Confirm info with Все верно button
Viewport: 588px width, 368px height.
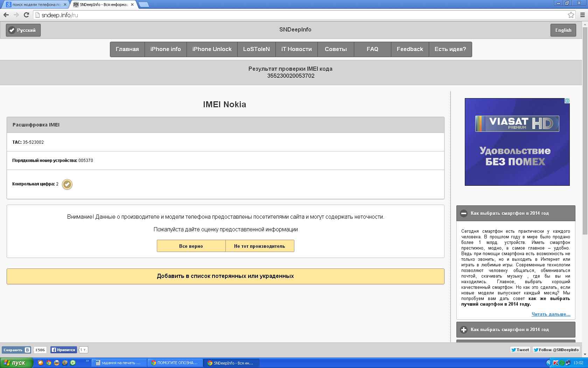pyautogui.click(x=191, y=246)
